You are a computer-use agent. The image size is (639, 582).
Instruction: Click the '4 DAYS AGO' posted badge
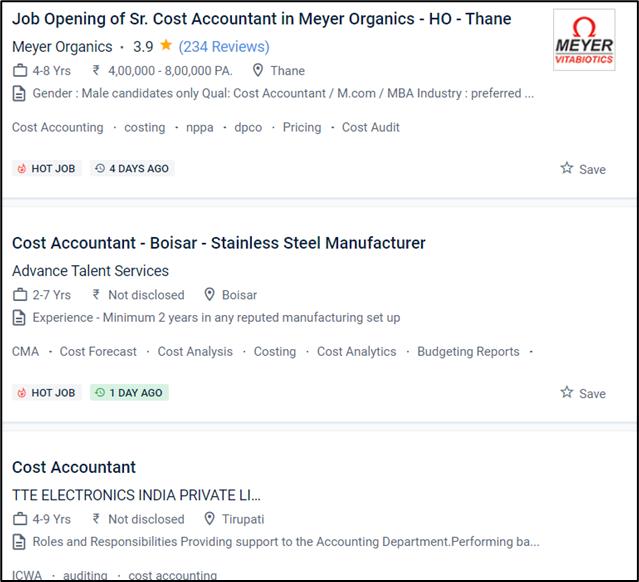point(132,168)
